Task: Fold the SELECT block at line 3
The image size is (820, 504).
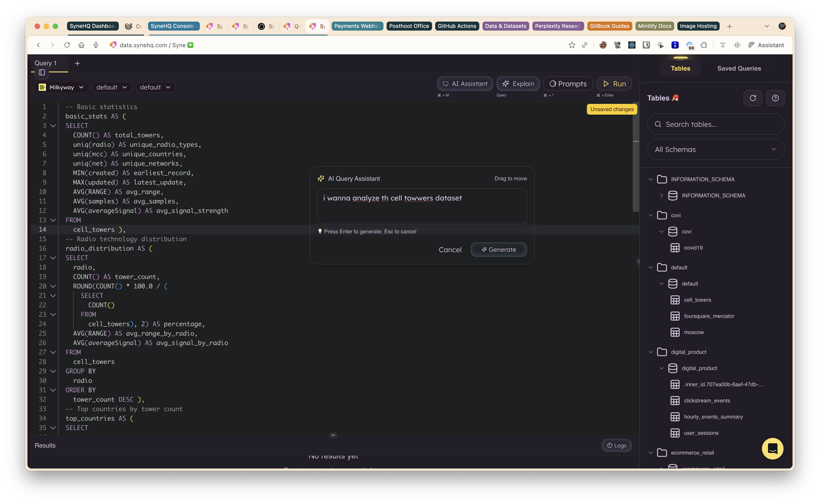Action: point(53,126)
